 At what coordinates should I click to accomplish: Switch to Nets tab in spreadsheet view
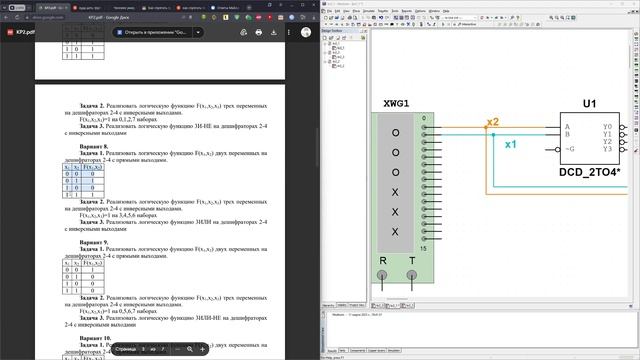(343, 351)
